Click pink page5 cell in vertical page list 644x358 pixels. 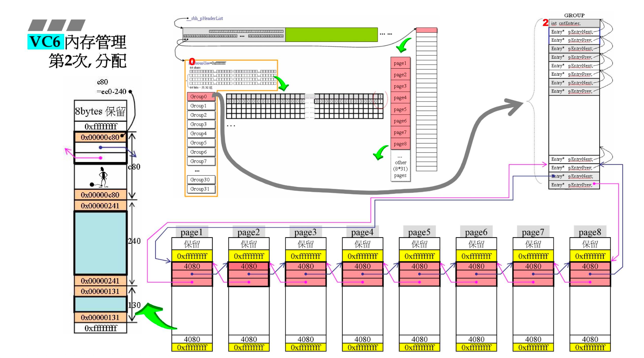tap(400, 109)
